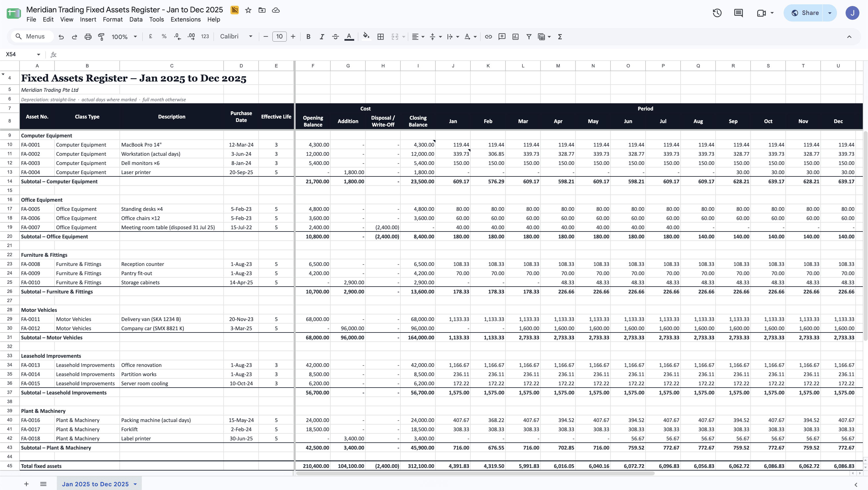This screenshot has width=868, height=490.
Task: Format as currency with pound icon
Action: [151, 36]
